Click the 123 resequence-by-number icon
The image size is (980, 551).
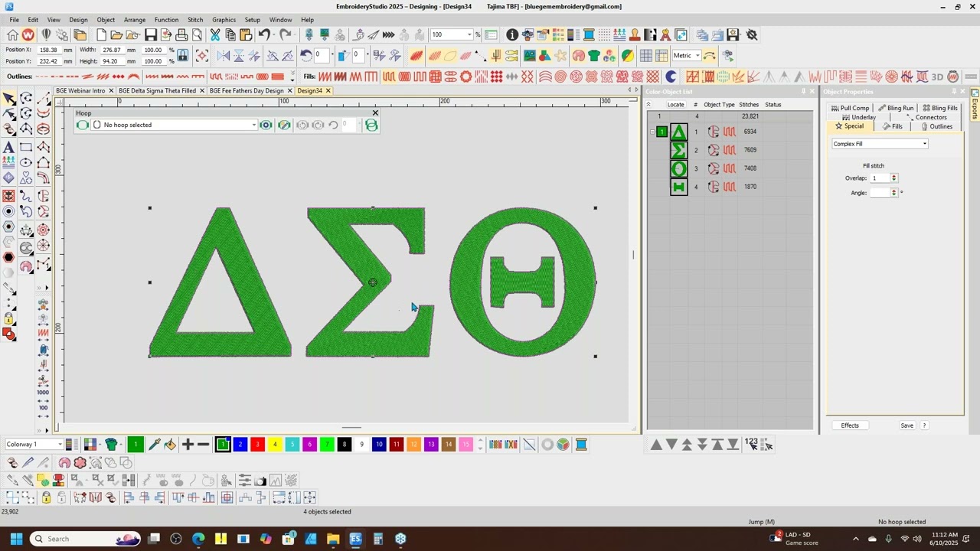[x=750, y=444]
